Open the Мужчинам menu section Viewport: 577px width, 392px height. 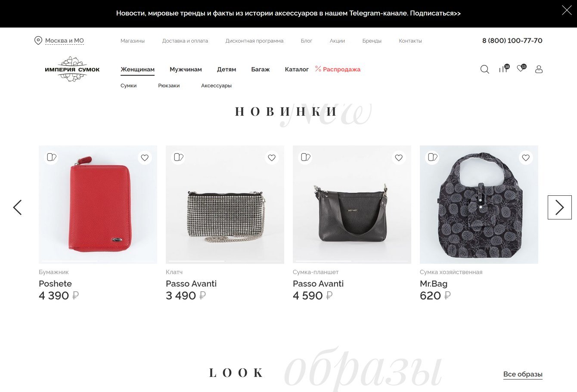pyautogui.click(x=186, y=69)
